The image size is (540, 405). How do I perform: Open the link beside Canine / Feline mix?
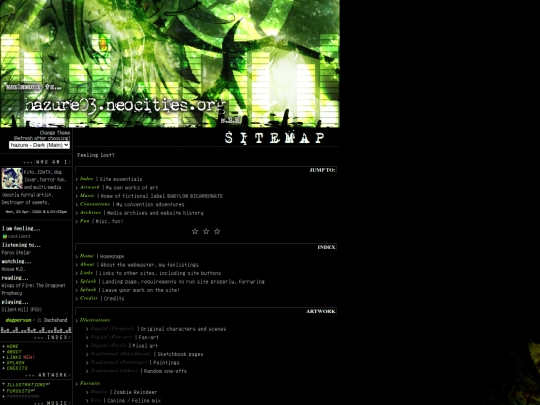[x=96, y=400]
